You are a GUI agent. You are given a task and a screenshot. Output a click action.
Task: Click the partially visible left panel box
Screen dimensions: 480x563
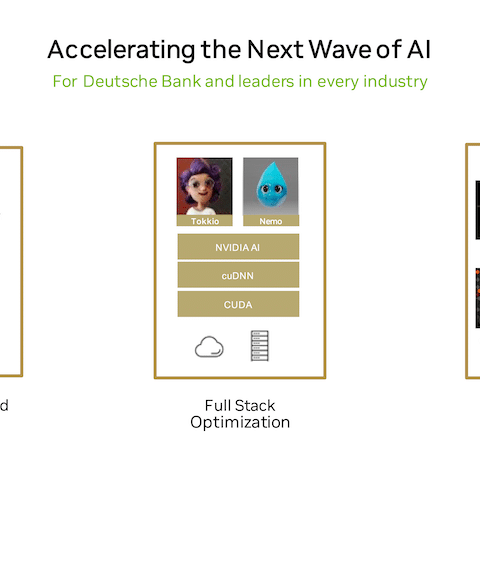point(11,261)
